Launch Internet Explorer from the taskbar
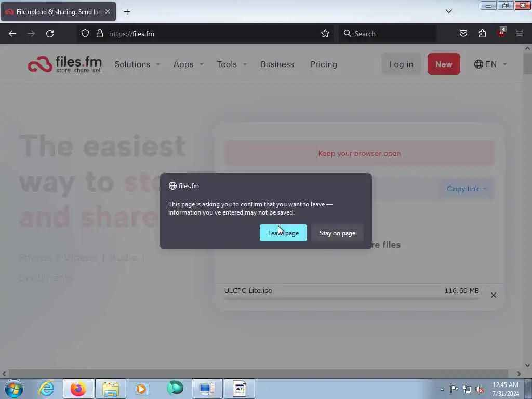The image size is (532, 399). point(46,389)
